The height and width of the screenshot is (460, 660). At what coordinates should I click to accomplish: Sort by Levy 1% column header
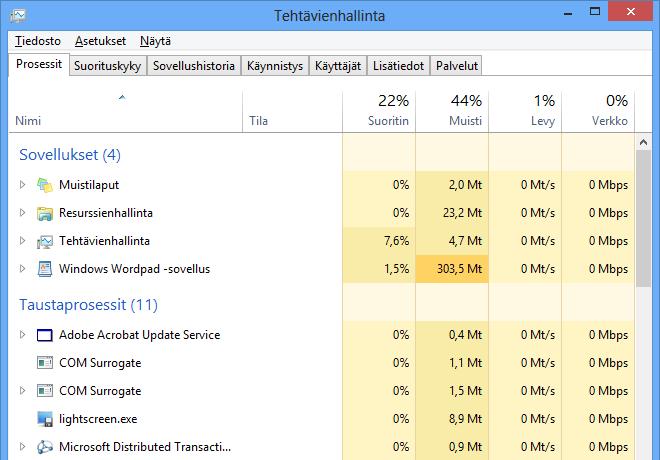pyautogui.click(x=525, y=112)
